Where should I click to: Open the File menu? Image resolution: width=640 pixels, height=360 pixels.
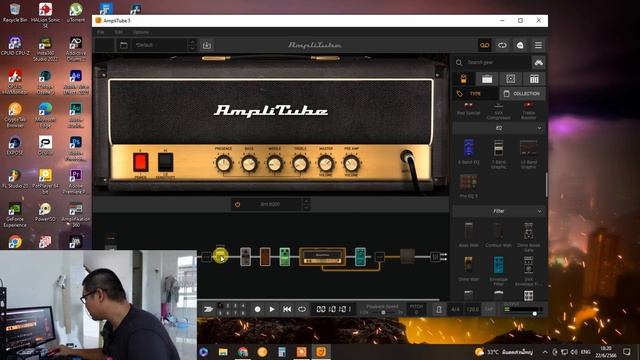tap(100, 32)
